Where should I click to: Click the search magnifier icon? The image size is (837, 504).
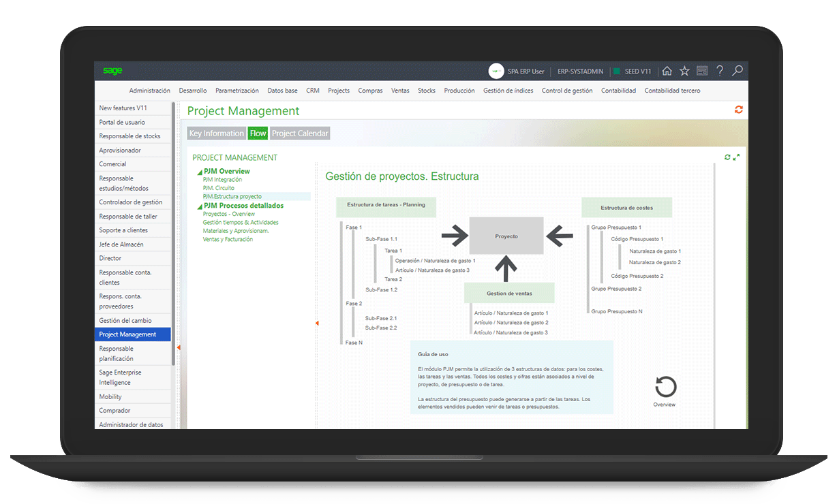737,71
